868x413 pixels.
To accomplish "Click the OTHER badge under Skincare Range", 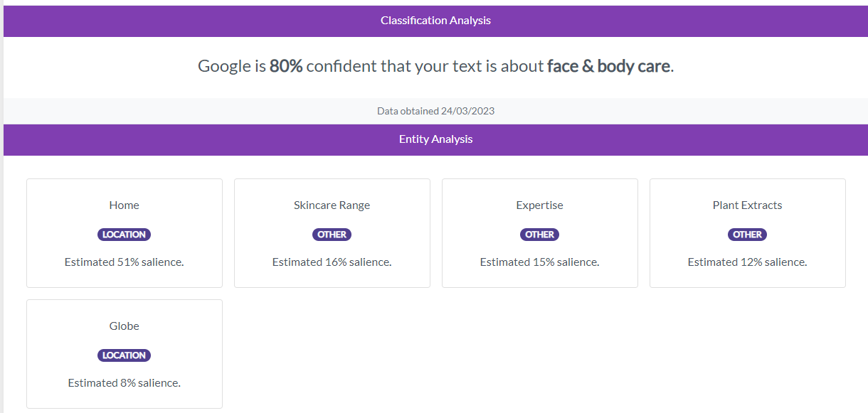I will pyautogui.click(x=332, y=235).
